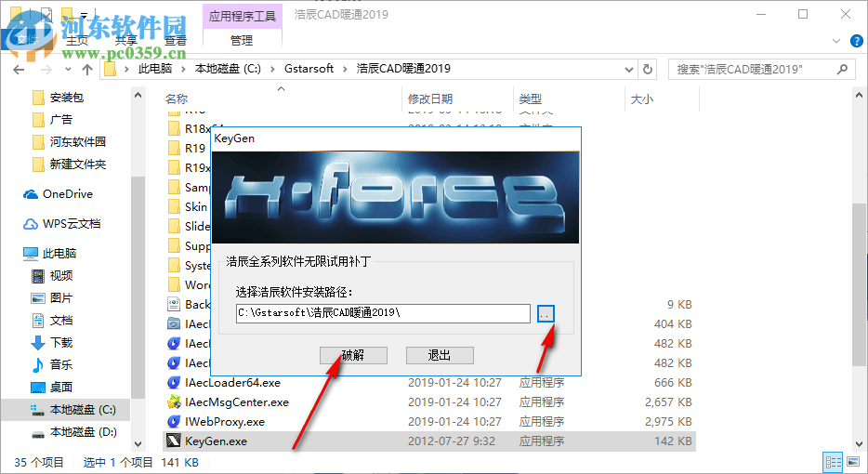Screen dimensions: 868x474
Task: Click the breadcrumb chevron after Gstarsoft
Action: 346,69
